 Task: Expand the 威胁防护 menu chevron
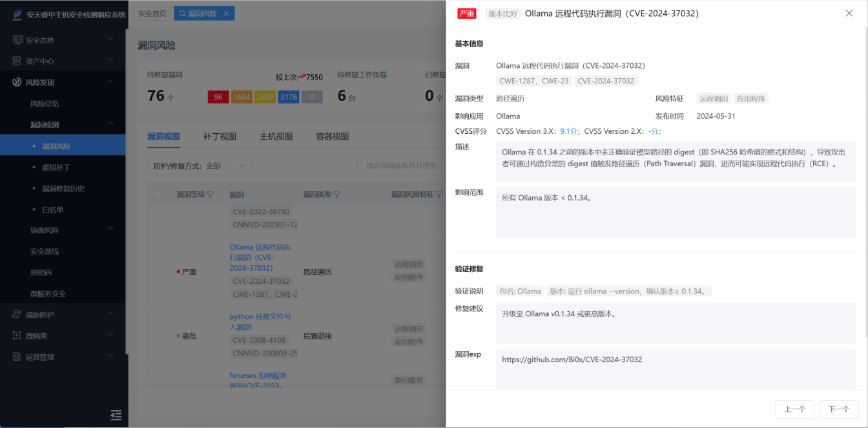[x=110, y=314]
